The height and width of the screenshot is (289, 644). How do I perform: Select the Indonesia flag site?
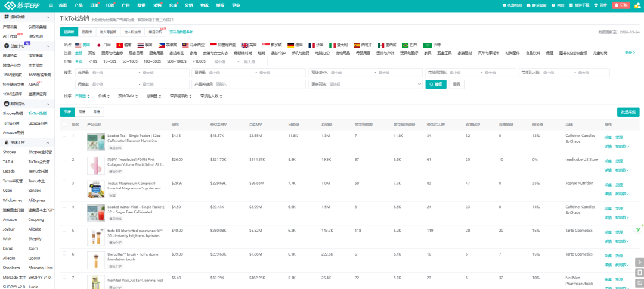pyautogui.click(x=213, y=45)
